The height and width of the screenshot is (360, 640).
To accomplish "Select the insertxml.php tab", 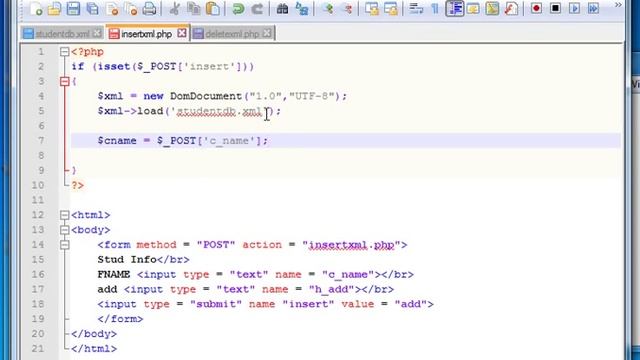I will (x=146, y=34).
